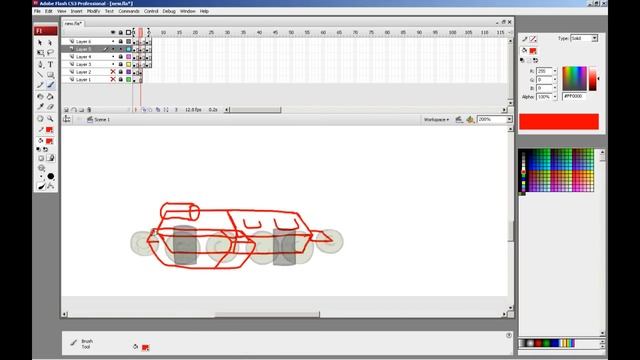Click the toolbox stroke color swatch

point(49,130)
